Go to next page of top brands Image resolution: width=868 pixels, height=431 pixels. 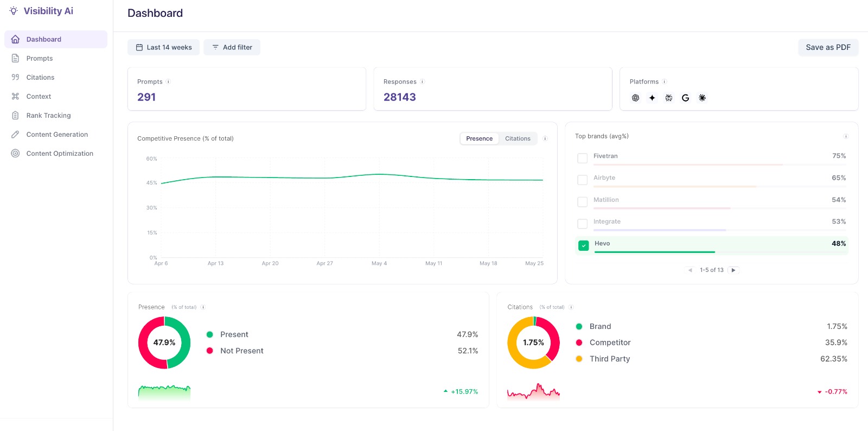click(733, 270)
